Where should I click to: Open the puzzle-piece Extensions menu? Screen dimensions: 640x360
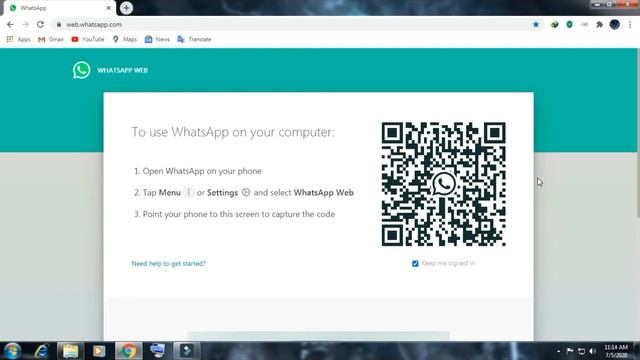tap(599, 24)
